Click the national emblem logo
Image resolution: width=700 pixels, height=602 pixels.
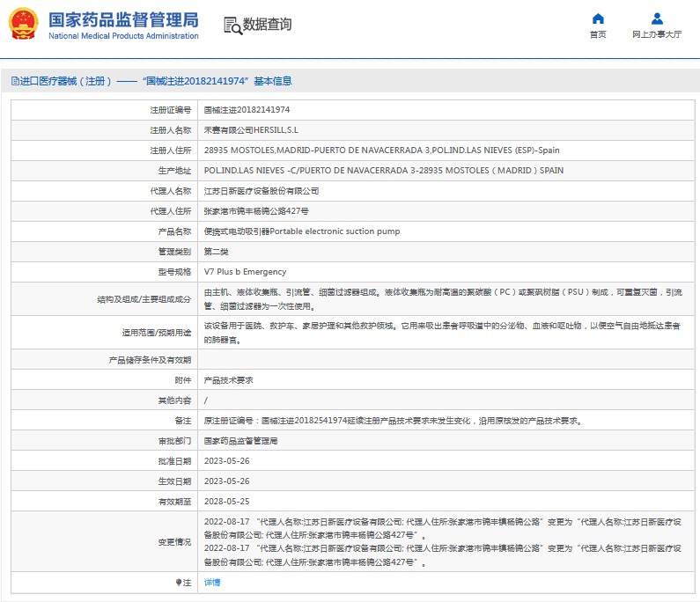(x=24, y=24)
